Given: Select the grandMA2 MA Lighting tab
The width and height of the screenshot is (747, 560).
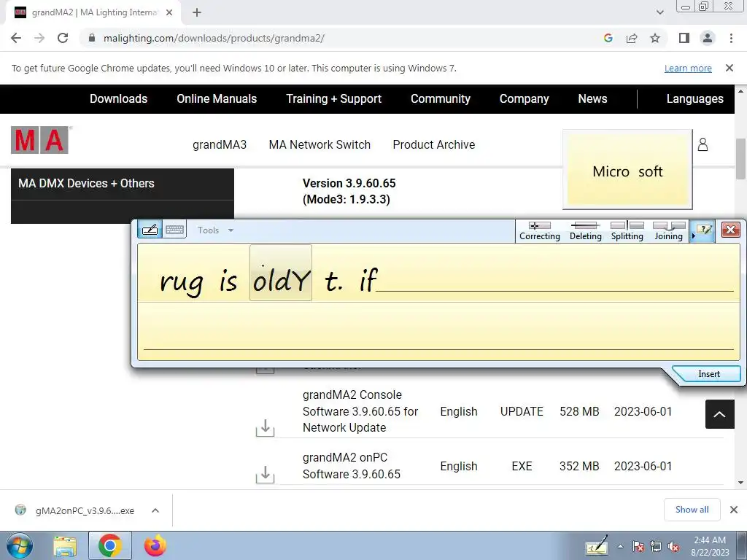Looking at the screenshot, I should coord(93,12).
